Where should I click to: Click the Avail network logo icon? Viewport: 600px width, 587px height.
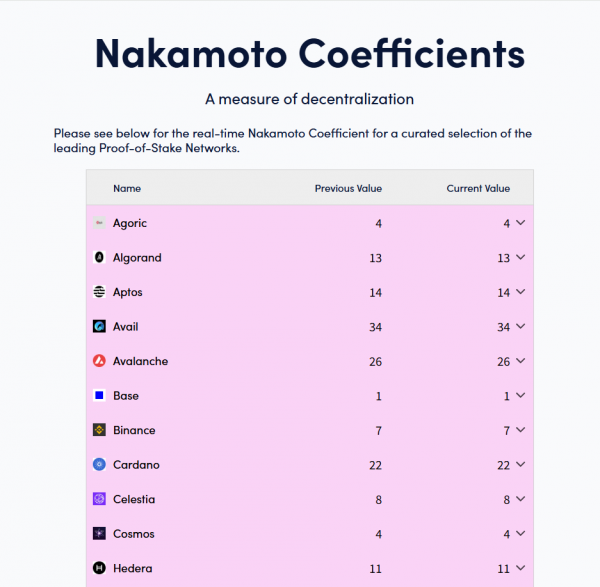point(99,327)
